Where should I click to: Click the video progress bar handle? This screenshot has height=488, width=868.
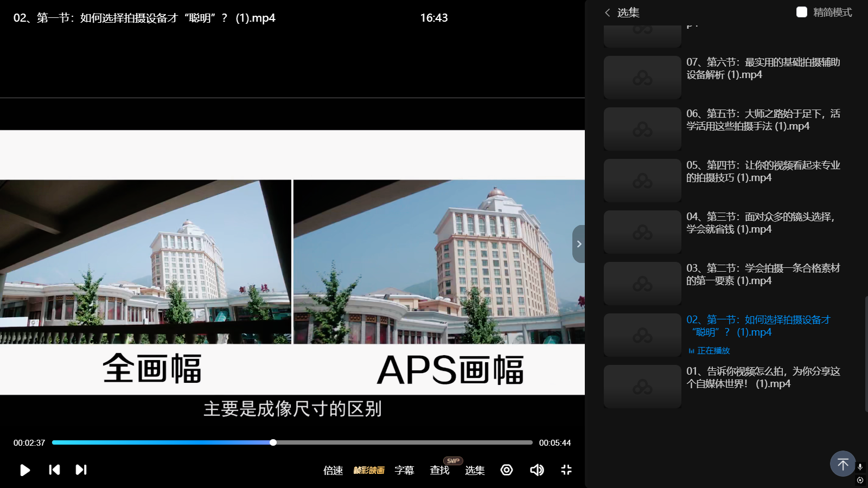click(273, 442)
